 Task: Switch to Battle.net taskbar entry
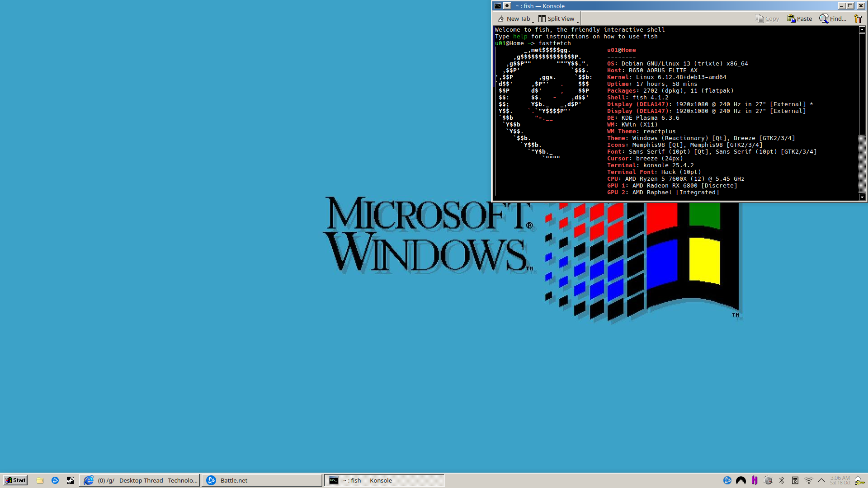click(x=262, y=480)
